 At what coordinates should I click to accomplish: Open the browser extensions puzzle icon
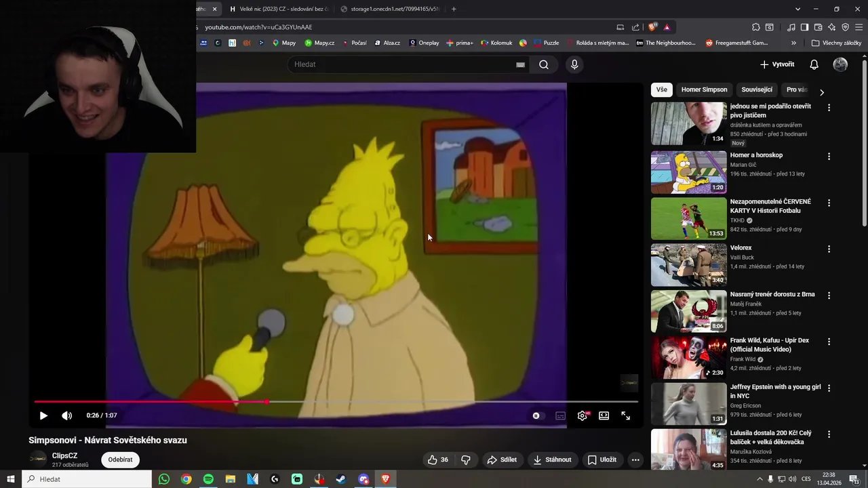[x=755, y=27]
